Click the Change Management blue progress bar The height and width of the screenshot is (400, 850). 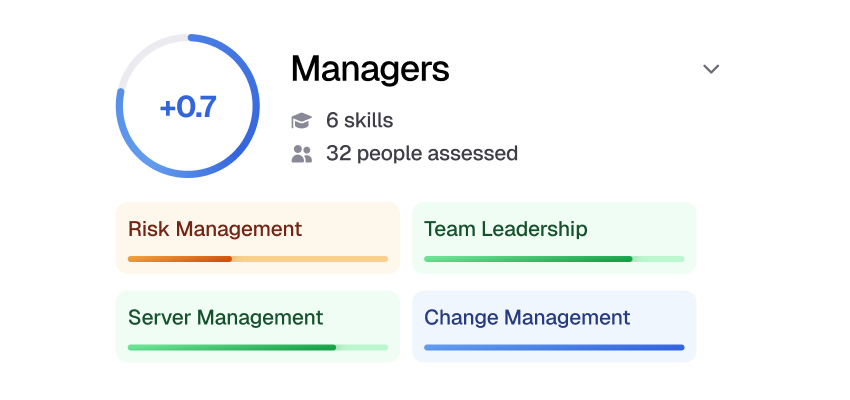[553, 347]
